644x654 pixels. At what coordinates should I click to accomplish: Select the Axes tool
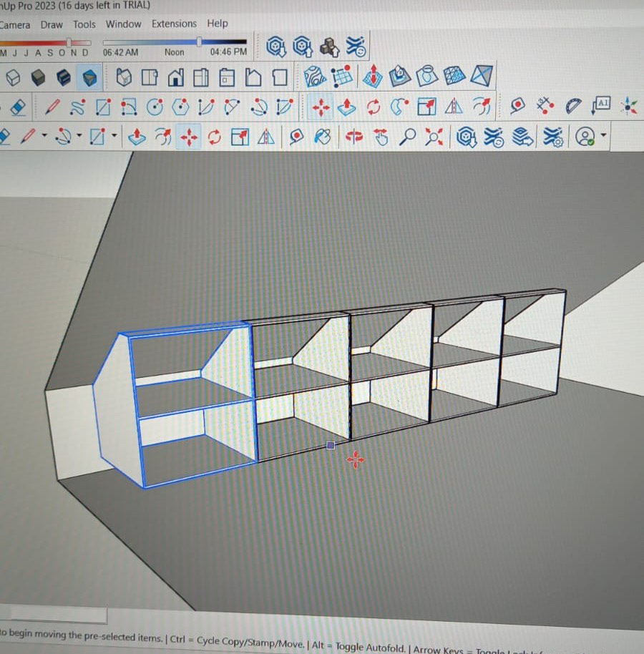tap(628, 106)
